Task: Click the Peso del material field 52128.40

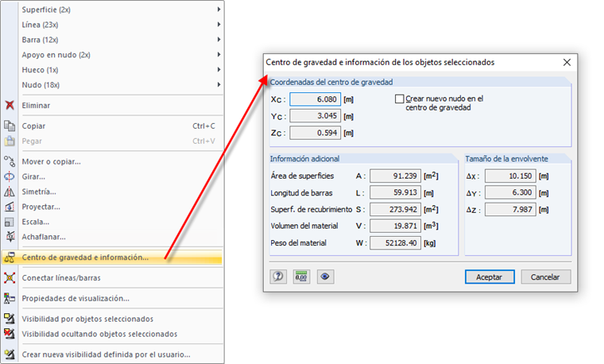Action: click(x=395, y=243)
